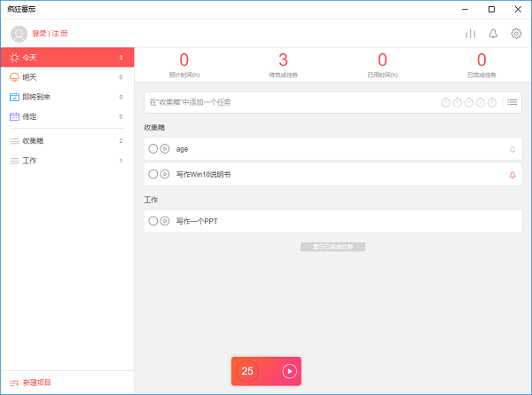Select the 今天 (Today) list
Viewport: 532px width, 395px height.
click(x=67, y=58)
